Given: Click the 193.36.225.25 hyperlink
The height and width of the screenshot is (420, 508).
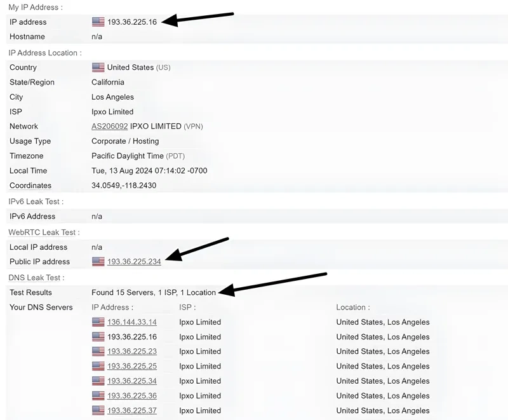Looking at the screenshot, I should pyautogui.click(x=132, y=366).
